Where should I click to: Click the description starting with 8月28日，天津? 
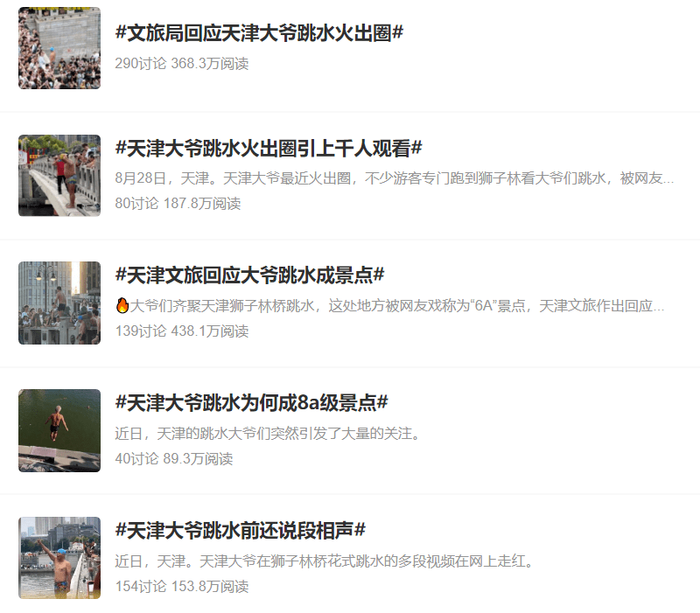[x=395, y=178]
